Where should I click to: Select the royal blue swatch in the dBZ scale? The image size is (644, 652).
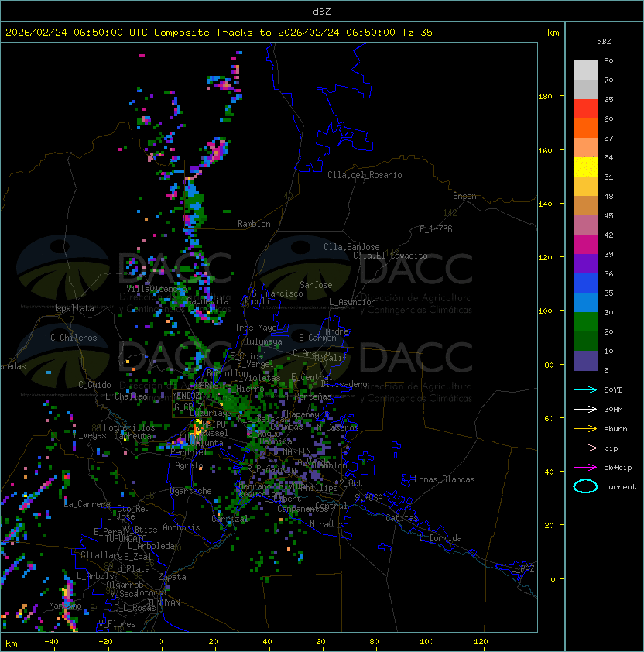point(585,283)
